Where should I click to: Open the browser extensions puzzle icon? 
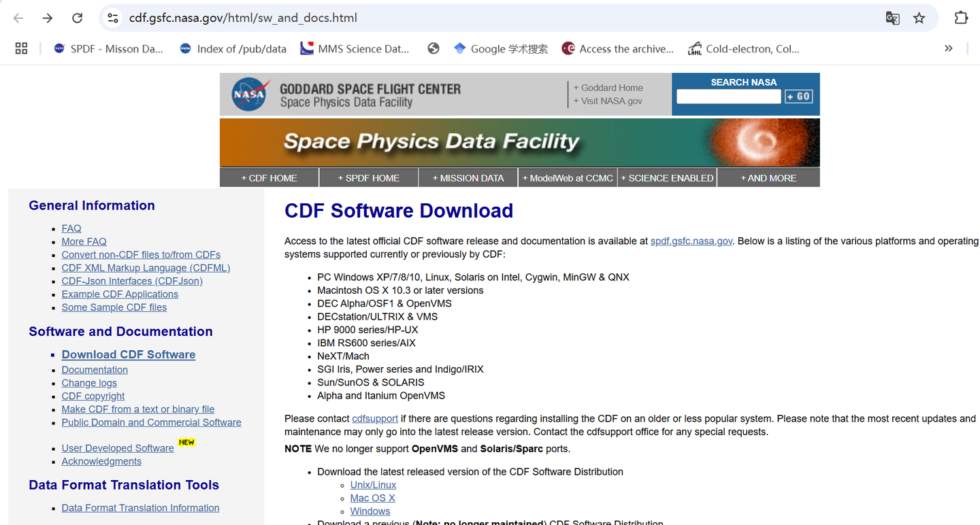coord(961,18)
